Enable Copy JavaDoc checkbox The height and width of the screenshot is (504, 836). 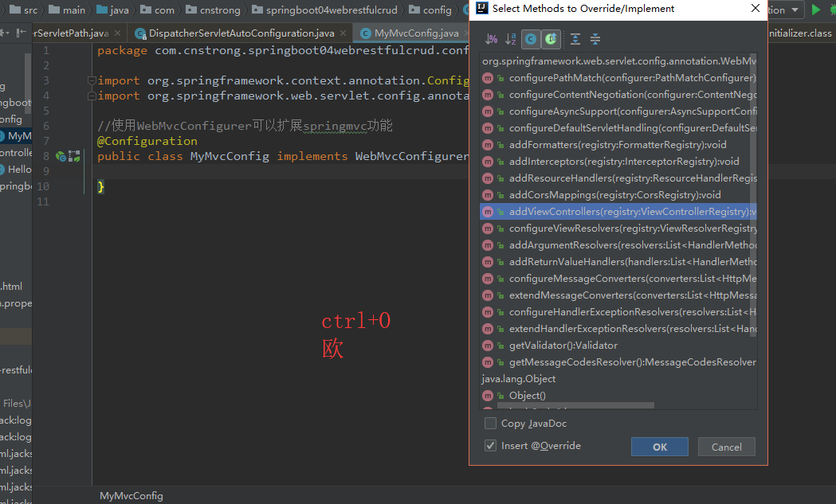490,424
